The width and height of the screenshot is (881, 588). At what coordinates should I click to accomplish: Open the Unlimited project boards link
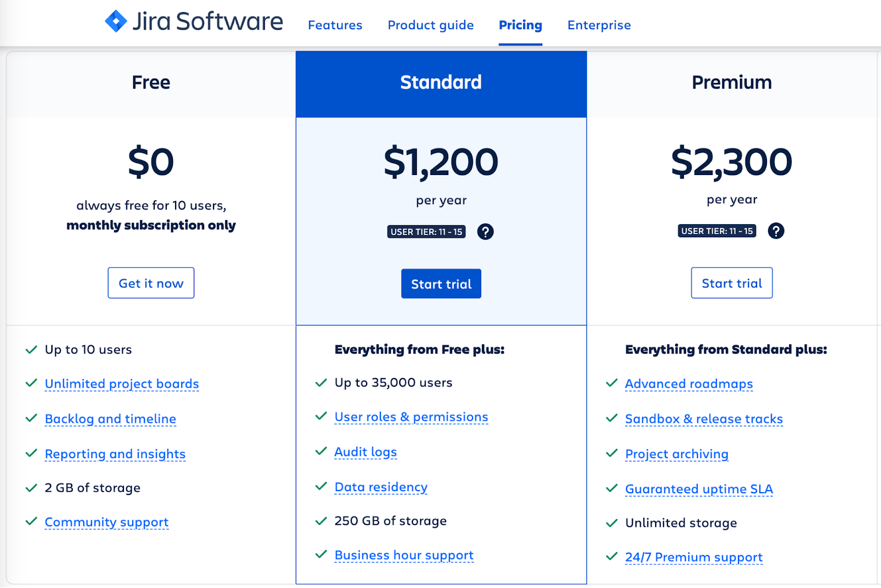[122, 384]
